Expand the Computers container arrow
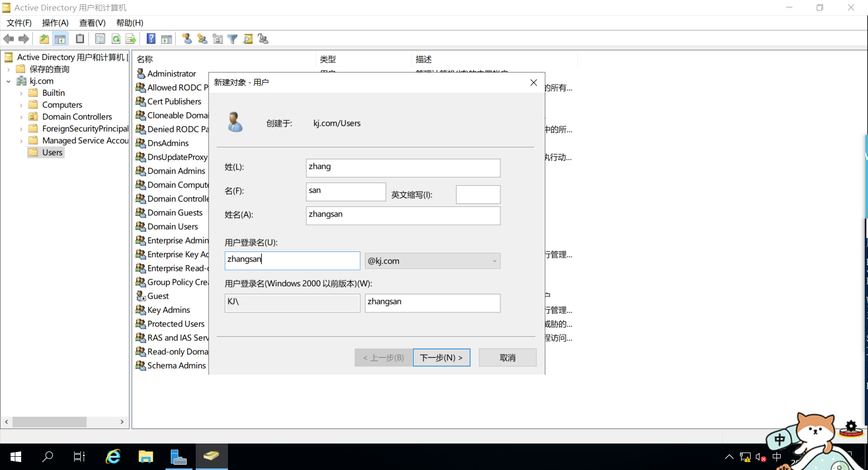 point(21,105)
